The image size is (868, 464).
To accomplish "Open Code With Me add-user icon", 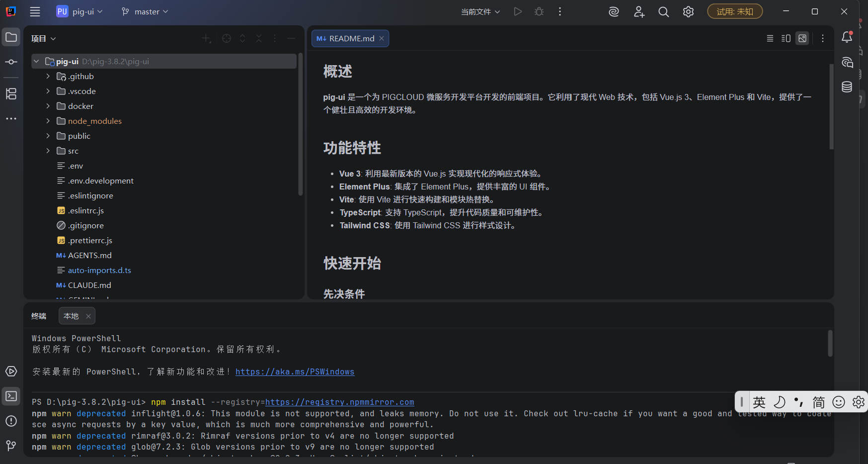I will 639,11.
